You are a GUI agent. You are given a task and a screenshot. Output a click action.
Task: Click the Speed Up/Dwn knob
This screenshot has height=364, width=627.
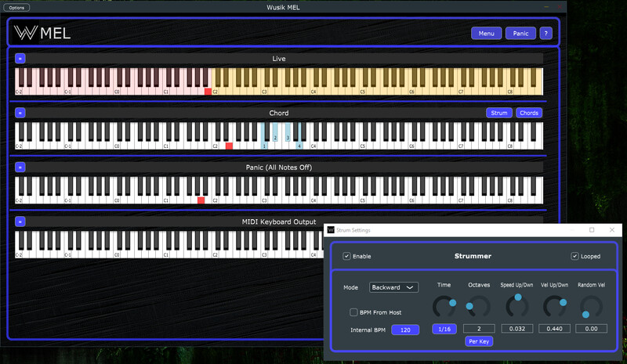click(517, 307)
